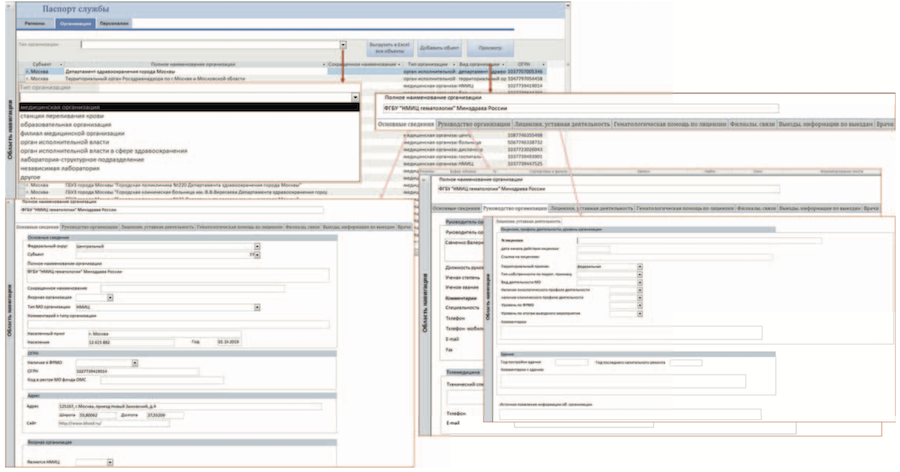Viewport: 900px width, 472px height.
Task: Click the Сокращенное наименование input field in the form
Action: coord(193,288)
